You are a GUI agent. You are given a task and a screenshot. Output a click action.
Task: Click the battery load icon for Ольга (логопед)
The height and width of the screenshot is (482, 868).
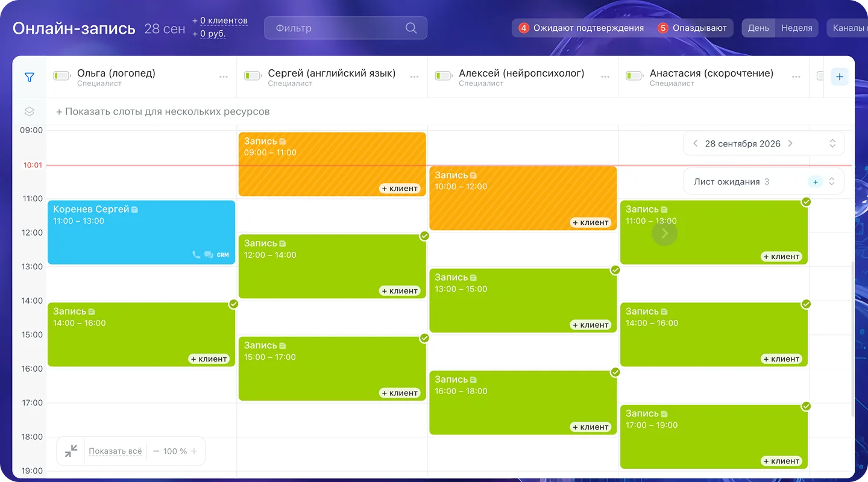coord(62,76)
